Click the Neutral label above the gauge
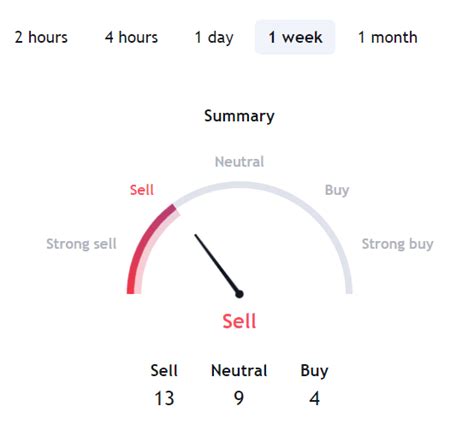The width and height of the screenshot is (474, 430). [239, 162]
